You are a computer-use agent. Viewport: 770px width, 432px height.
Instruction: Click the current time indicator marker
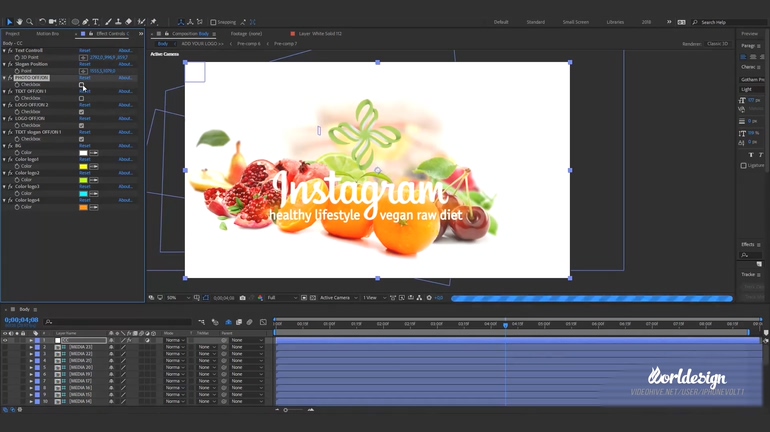click(x=505, y=324)
